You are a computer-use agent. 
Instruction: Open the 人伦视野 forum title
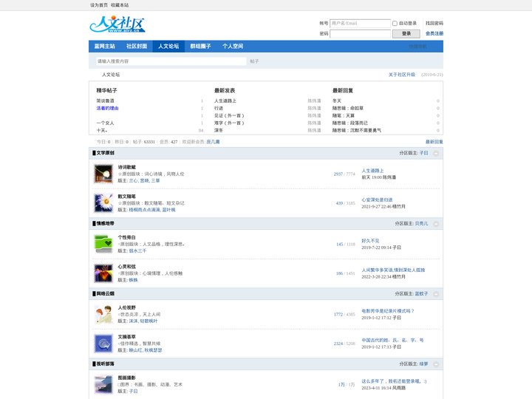127,307
